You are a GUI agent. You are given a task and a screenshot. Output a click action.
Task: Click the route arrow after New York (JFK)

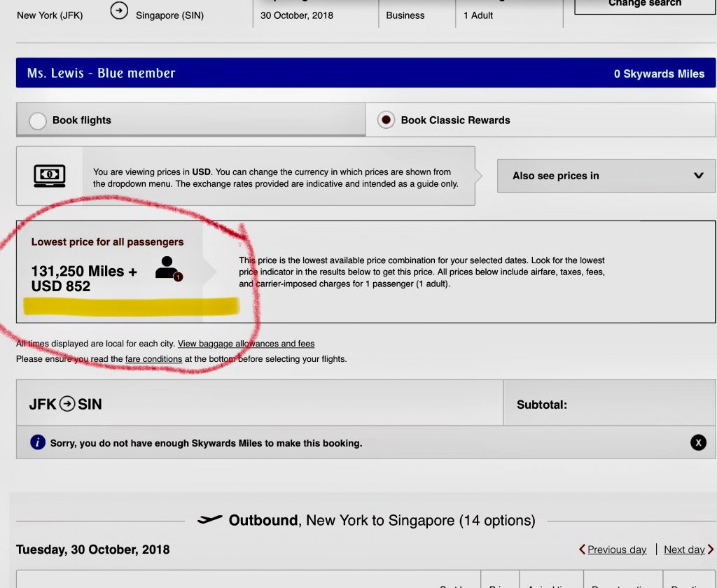pyautogui.click(x=119, y=10)
